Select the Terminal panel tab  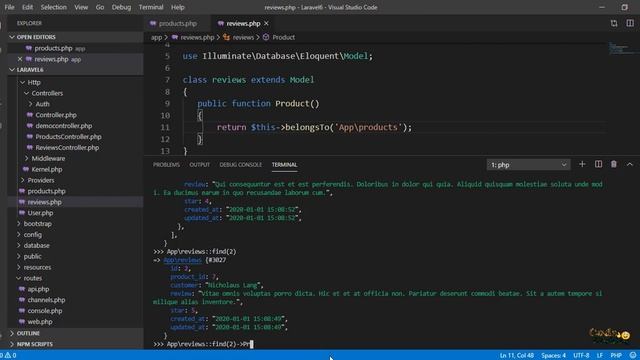coord(284,165)
